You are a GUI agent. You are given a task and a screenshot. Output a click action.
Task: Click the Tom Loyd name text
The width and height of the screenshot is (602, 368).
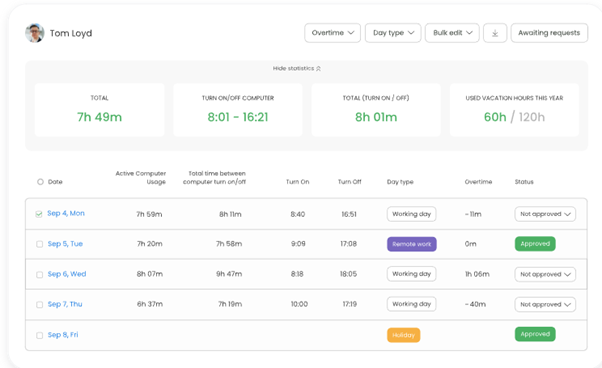(71, 33)
